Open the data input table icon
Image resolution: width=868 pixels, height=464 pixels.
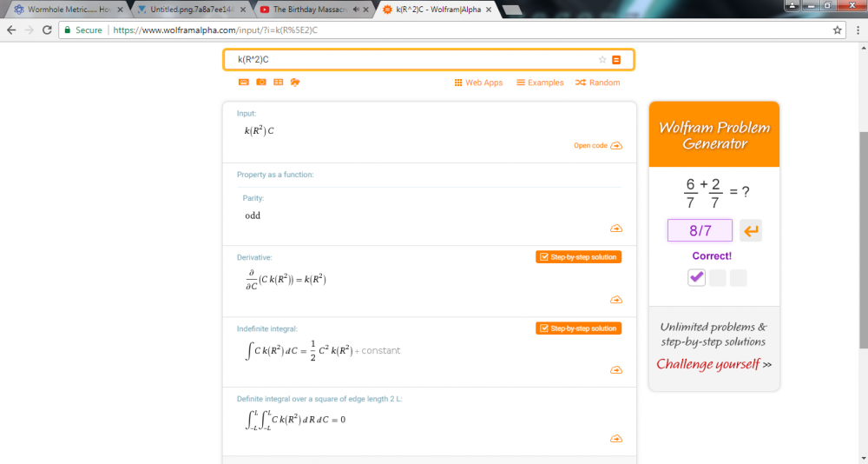pos(278,83)
